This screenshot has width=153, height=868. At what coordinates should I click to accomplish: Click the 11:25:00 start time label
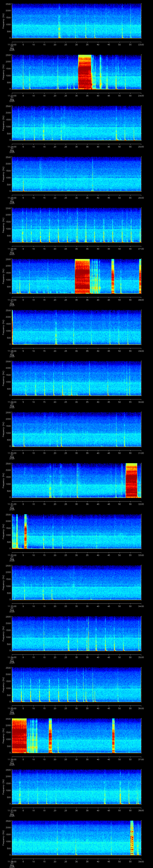[x=12, y=197]
